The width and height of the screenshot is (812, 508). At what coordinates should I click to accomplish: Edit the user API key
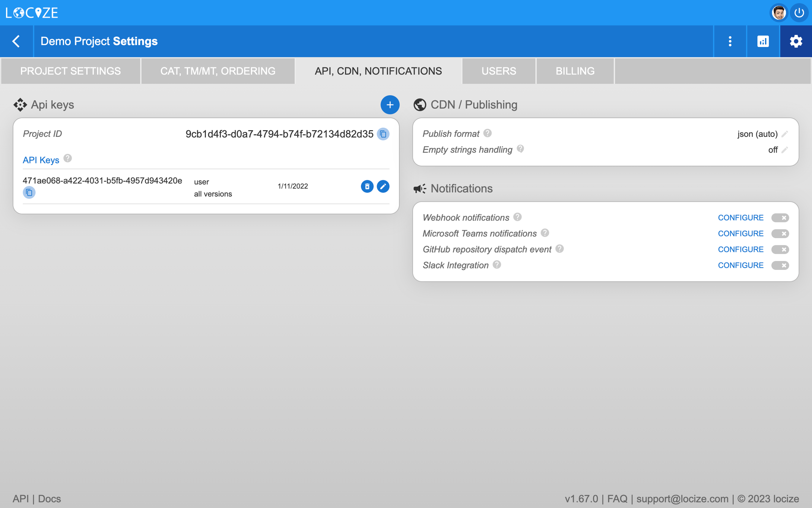pyautogui.click(x=383, y=186)
